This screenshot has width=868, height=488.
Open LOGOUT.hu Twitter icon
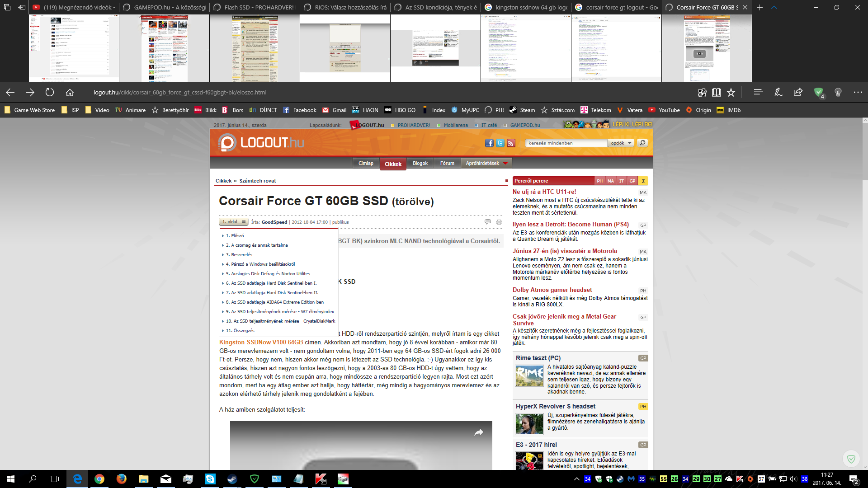(500, 143)
